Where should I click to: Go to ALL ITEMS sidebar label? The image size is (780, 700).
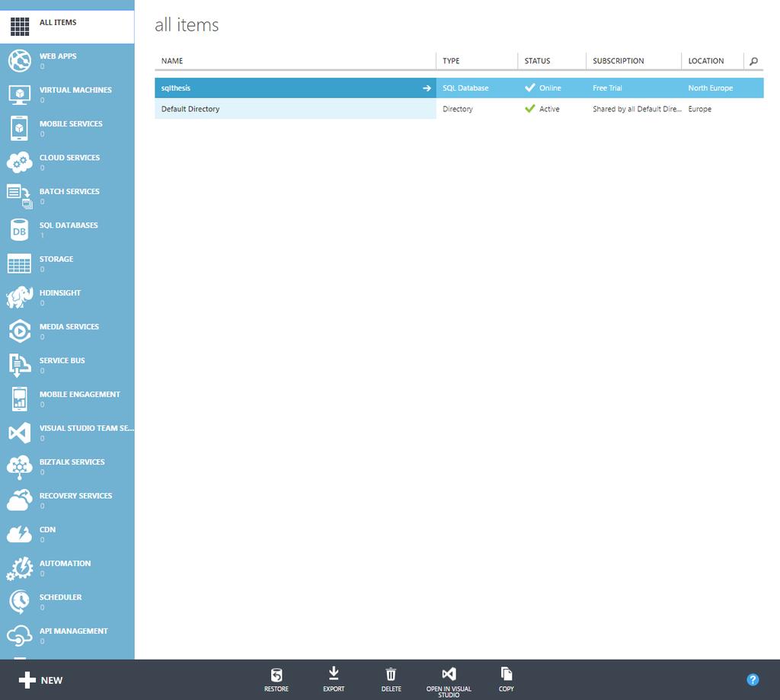tap(58, 22)
